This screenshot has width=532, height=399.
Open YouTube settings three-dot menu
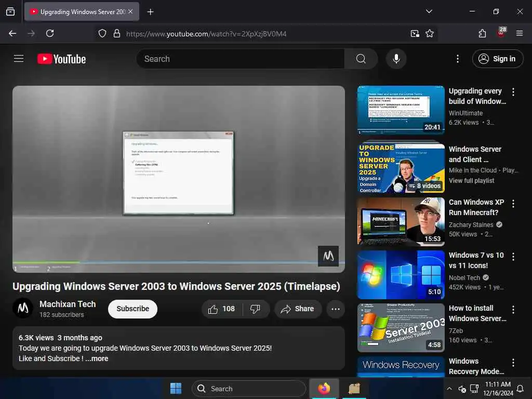[457, 59]
